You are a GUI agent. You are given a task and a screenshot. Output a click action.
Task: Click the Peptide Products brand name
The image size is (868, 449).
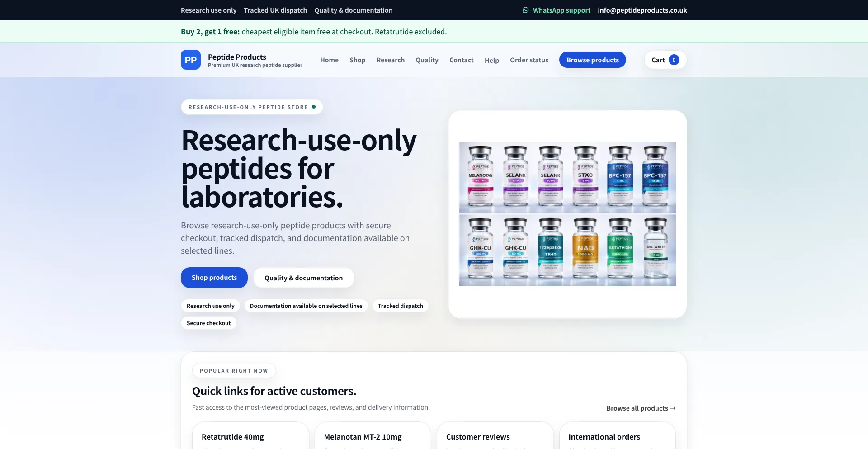point(237,57)
